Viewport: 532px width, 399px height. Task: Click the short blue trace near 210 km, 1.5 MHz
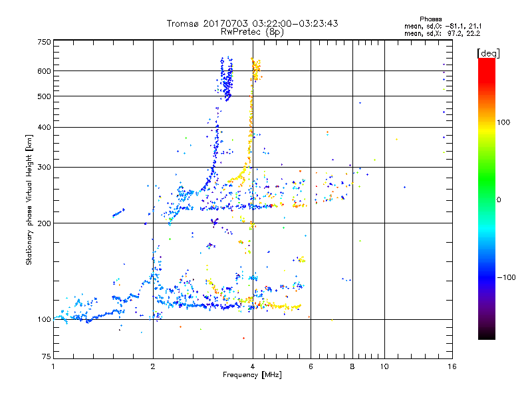(118, 213)
